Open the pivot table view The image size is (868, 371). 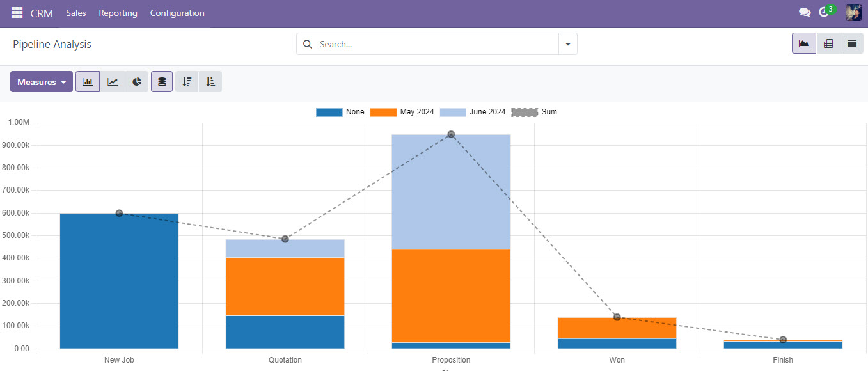pyautogui.click(x=828, y=43)
